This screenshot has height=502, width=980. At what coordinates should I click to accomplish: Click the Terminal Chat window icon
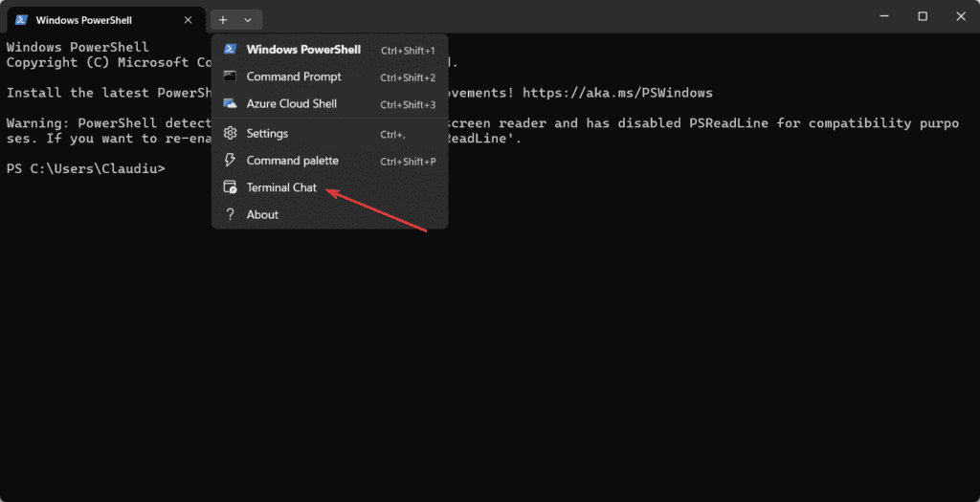(x=230, y=187)
